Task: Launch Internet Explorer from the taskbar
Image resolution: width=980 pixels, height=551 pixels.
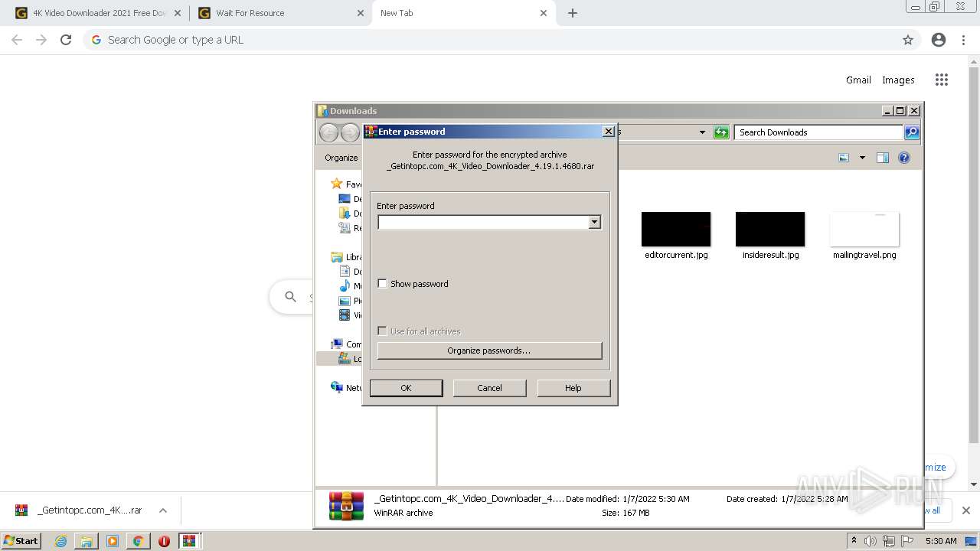Action: pos(61,541)
